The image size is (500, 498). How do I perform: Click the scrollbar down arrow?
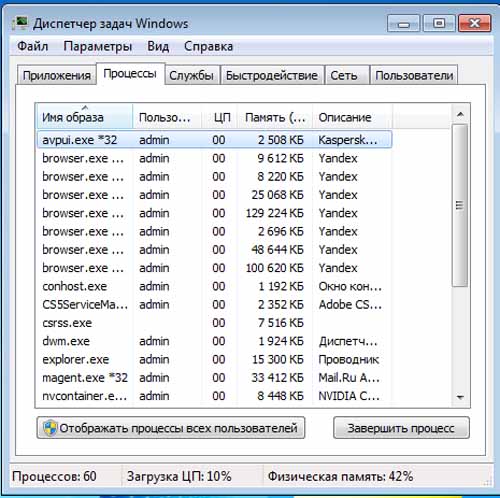(460, 397)
